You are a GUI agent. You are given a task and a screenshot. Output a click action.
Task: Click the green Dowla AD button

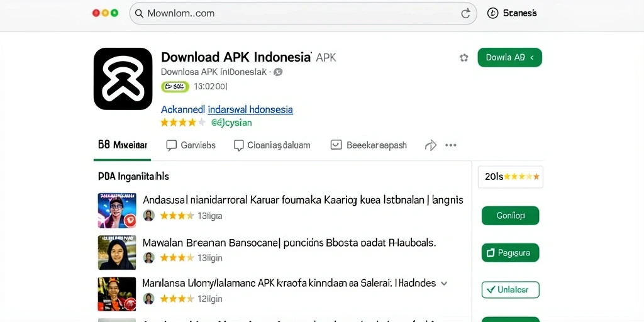pyautogui.click(x=509, y=57)
